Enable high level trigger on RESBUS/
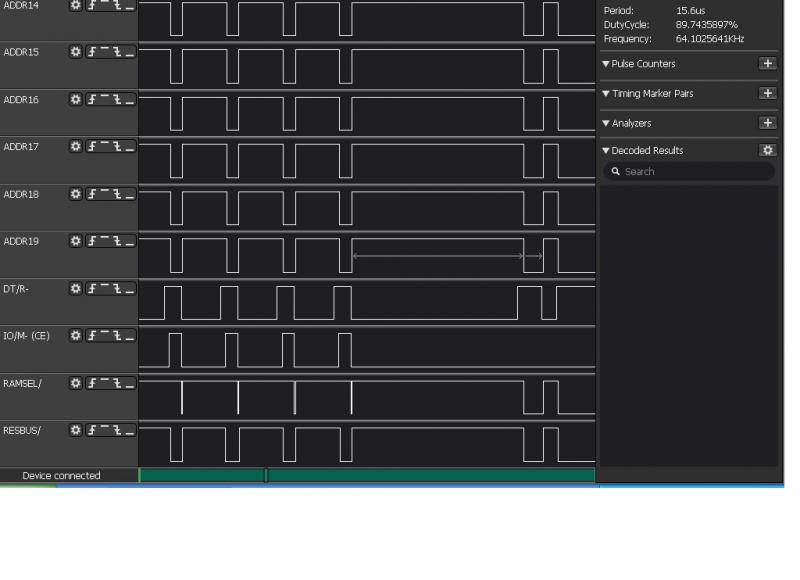Image resolution: width=800 pixels, height=580 pixels. pyautogui.click(x=105, y=431)
